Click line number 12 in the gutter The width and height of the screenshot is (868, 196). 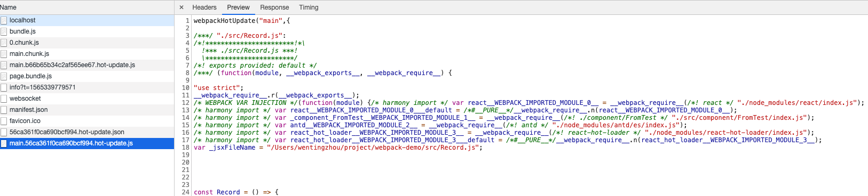(x=186, y=103)
